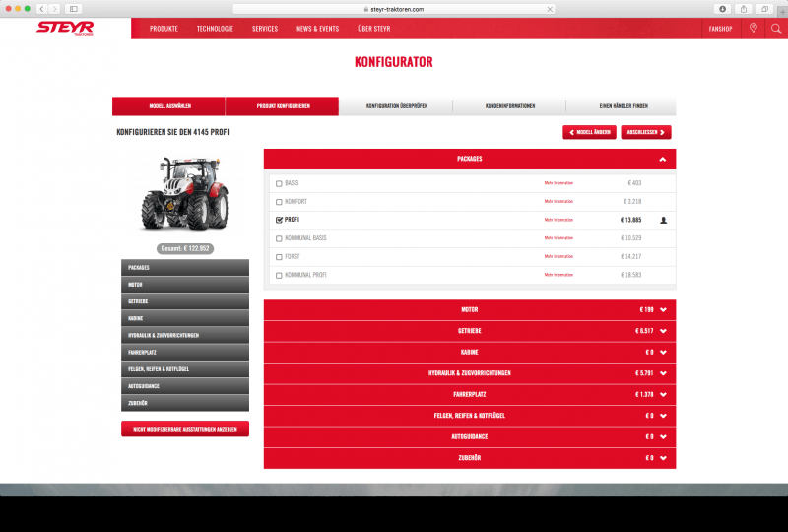This screenshot has width=788, height=532.
Task: Add a new tab with plus button
Action: coord(782,11)
